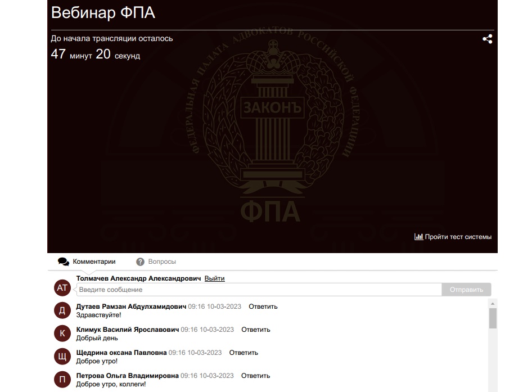
Task: Click the Вебинар ФПА title
Action: tap(103, 13)
